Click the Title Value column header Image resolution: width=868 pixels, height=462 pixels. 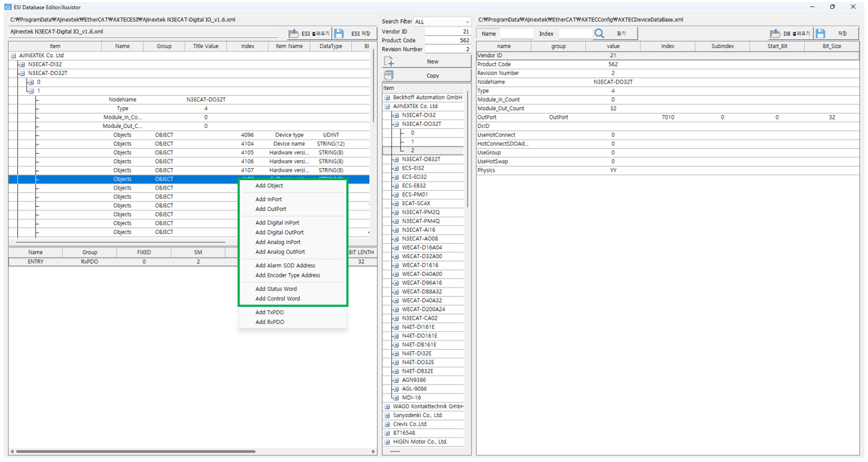(x=206, y=46)
